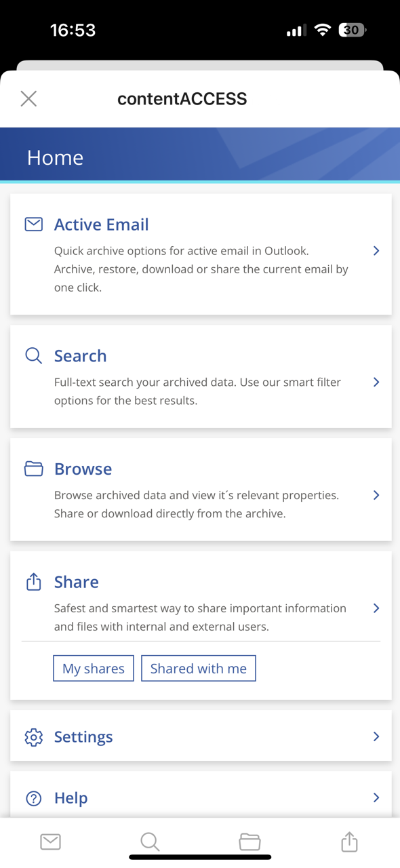Open the search tab from the bottom bar
The image size is (400, 868).
[x=150, y=842]
